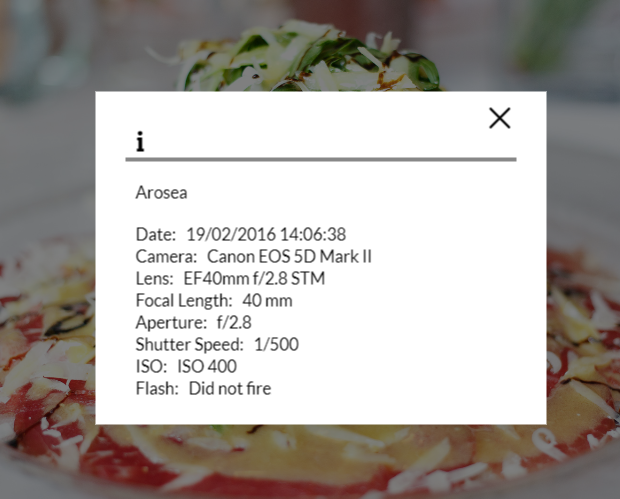This screenshot has height=499, width=620.
Task: Click the Shutter Speed label
Action: tap(189, 344)
